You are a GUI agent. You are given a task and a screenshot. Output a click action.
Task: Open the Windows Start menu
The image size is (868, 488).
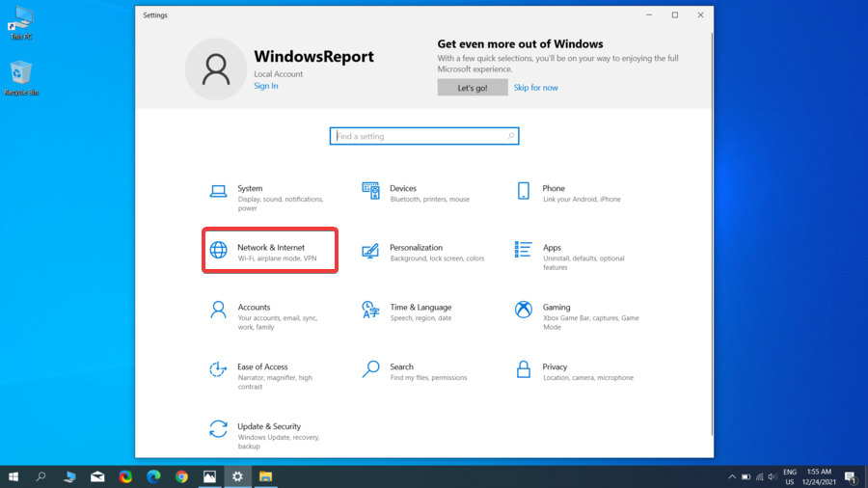(x=14, y=476)
